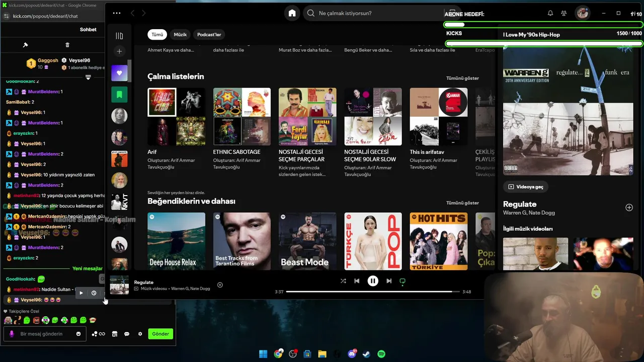Open Spotify's three-dot main menu

(117, 13)
